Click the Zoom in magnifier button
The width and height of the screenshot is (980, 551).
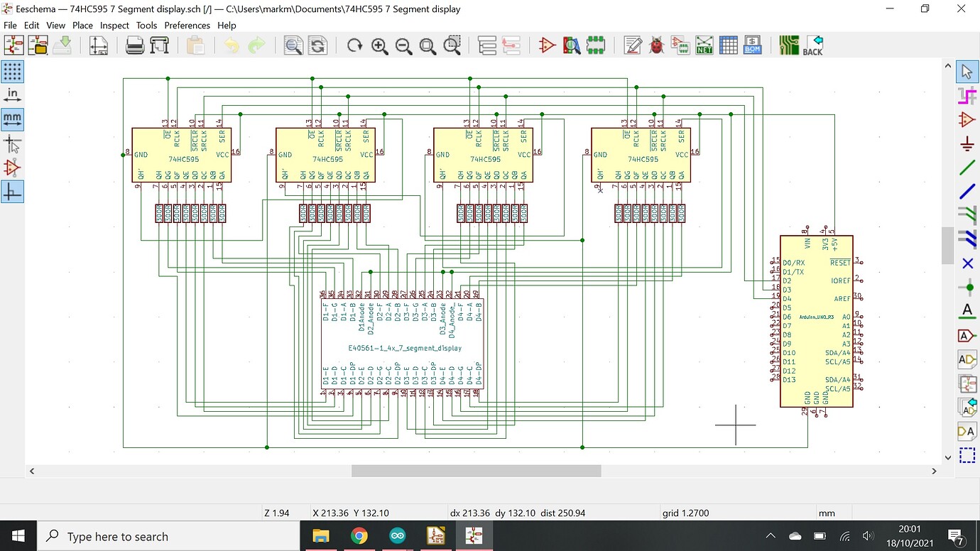tap(379, 46)
